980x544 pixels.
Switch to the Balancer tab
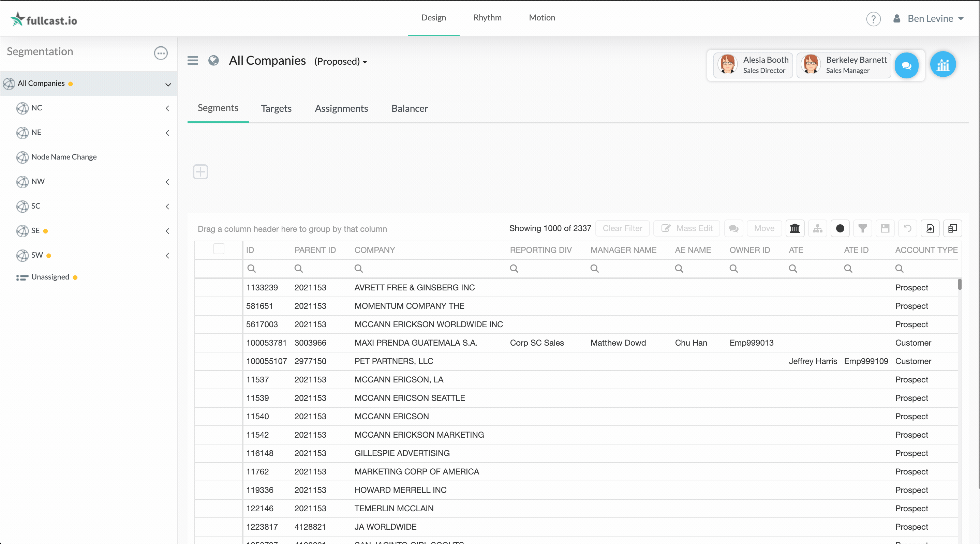coord(409,108)
